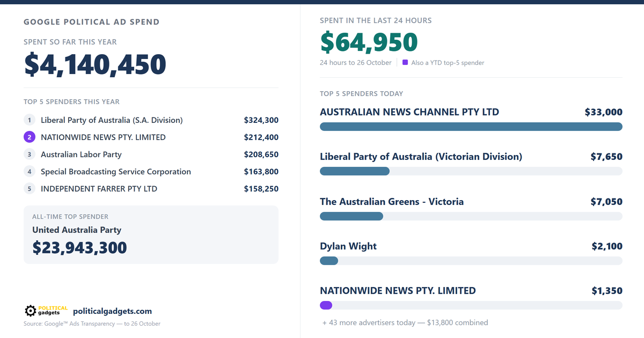The width and height of the screenshot is (644, 338).
Task: Click the $7,050 amount
Action: click(x=606, y=202)
